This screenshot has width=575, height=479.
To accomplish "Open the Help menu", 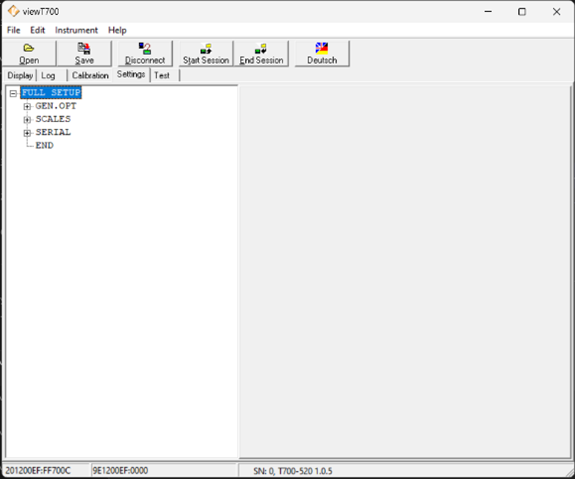I will [x=117, y=30].
